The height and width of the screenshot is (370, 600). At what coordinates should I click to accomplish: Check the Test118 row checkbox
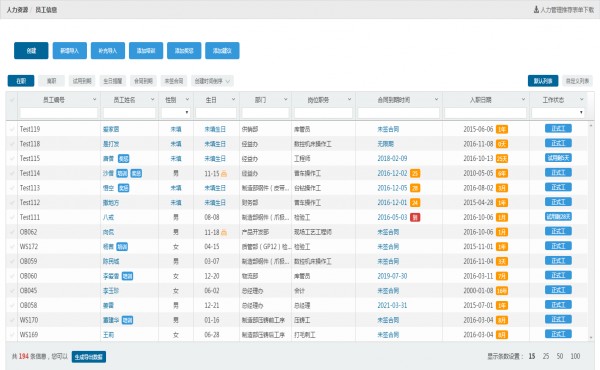point(12,144)
